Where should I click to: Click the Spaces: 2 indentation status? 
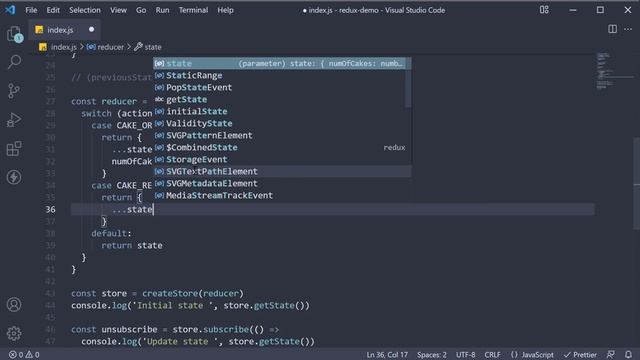431,354
